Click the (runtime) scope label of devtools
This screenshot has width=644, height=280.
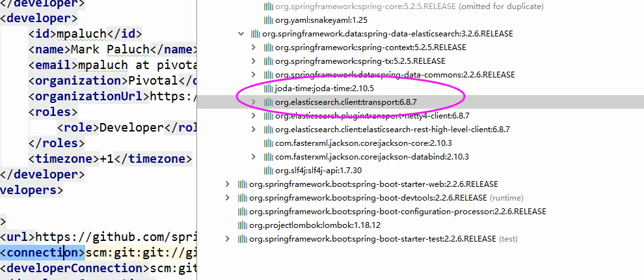click(506, 198)
